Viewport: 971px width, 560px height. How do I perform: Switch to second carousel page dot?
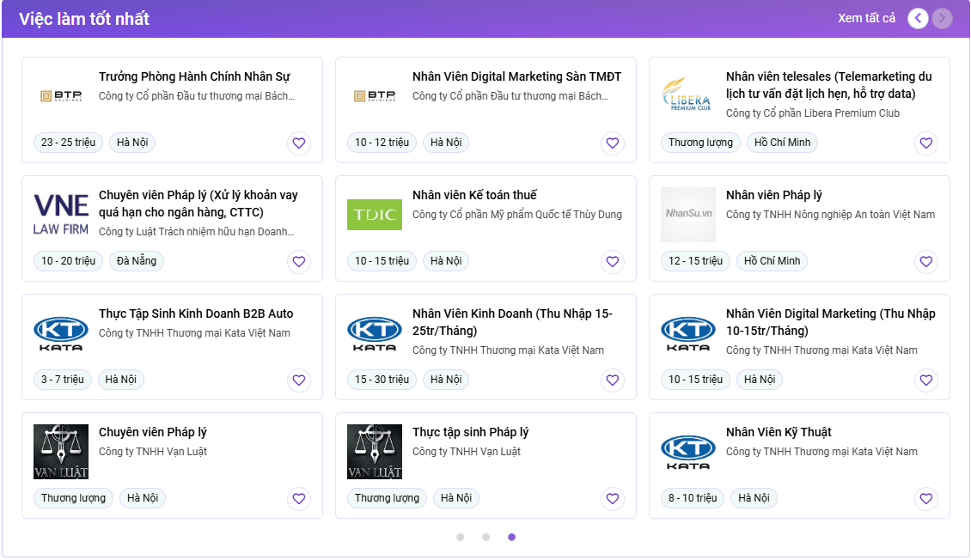[x=486, y=537]
